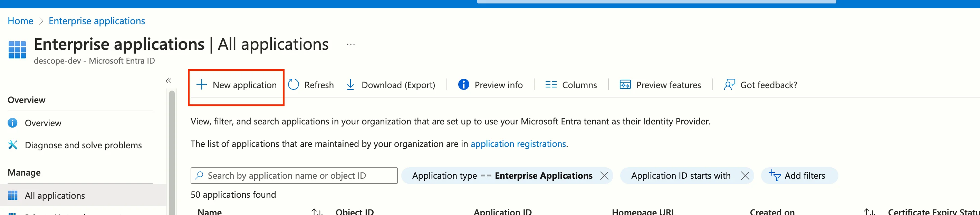The width and height of the screenshot is (980, 215).
Task: Click the Columns list icon
Action: [550, 84]
